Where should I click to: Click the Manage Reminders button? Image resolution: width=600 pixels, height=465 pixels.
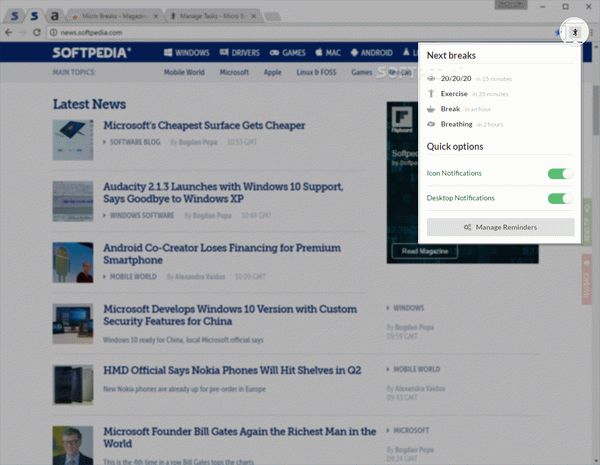pos(501,227)
